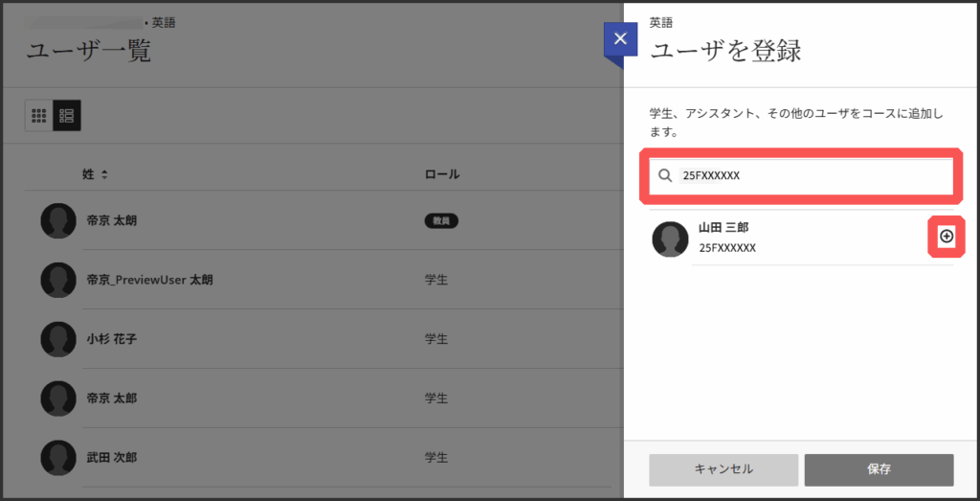980x501 pixels.
Task: Open the 英語 course breadcrumb link
Action: 164,22
